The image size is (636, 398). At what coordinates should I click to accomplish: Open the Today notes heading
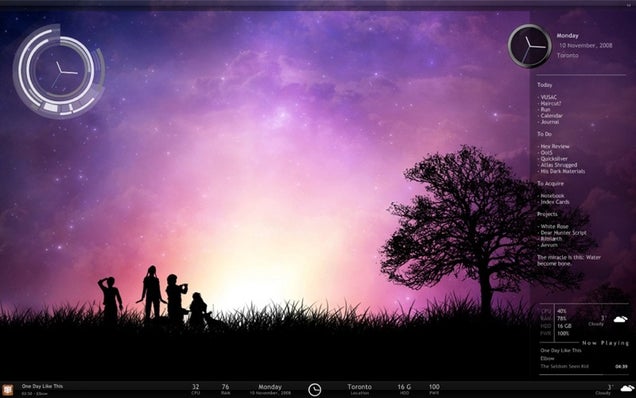point(544,85)
